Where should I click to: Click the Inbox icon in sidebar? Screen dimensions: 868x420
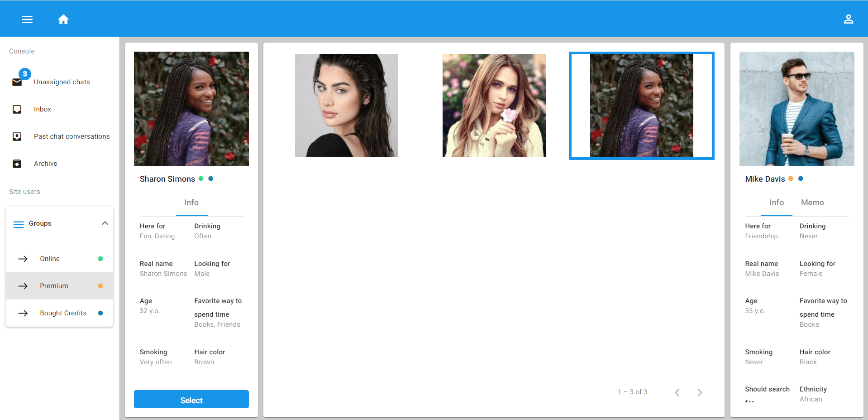tap(17, 109)
